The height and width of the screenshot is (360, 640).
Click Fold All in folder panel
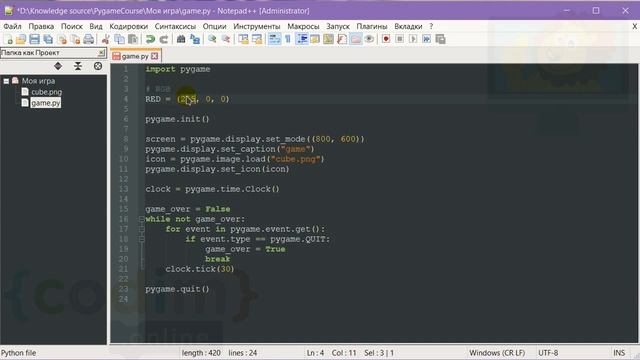click(x=78, y=66)
